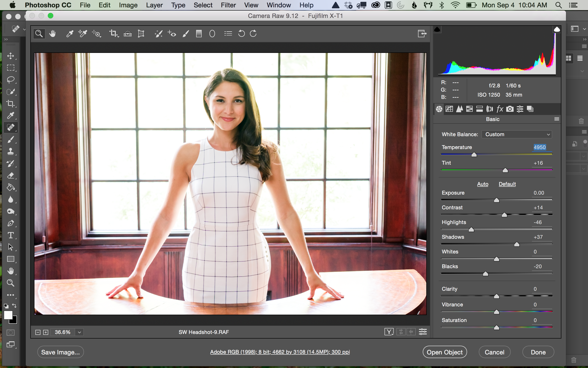Screen dimensions: 588x368
Task: Rotate image counterclockwise
Action: [242, 33]
